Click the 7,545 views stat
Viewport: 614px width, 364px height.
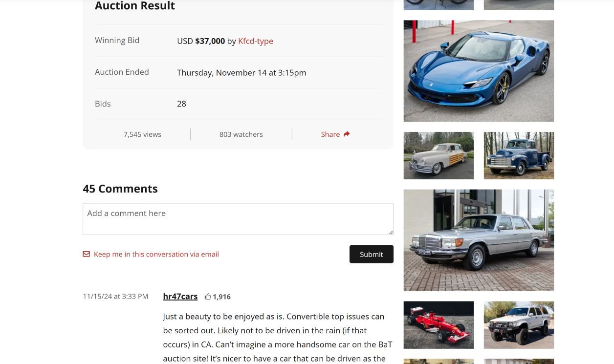(142, 134)
